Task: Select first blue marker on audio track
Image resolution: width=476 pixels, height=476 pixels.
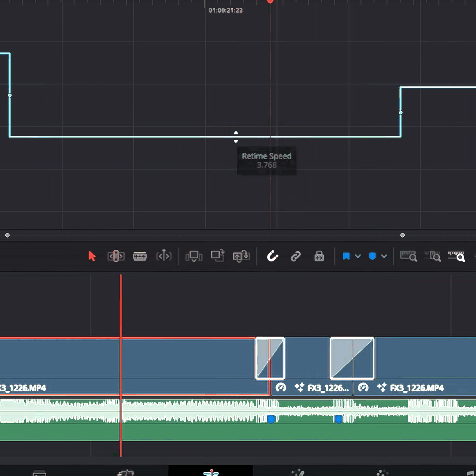Action: point(271,419)
